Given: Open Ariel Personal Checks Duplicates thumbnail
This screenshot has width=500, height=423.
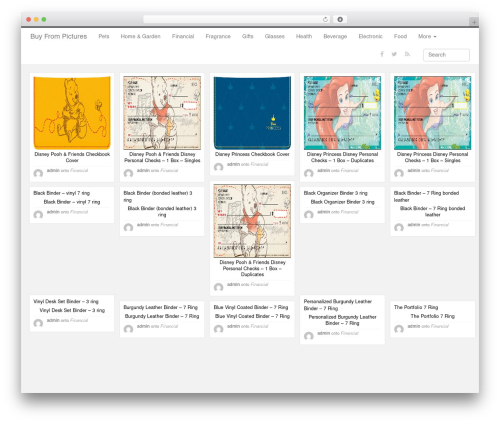Looking at the screenshot, I should click(x=342, y=113).
